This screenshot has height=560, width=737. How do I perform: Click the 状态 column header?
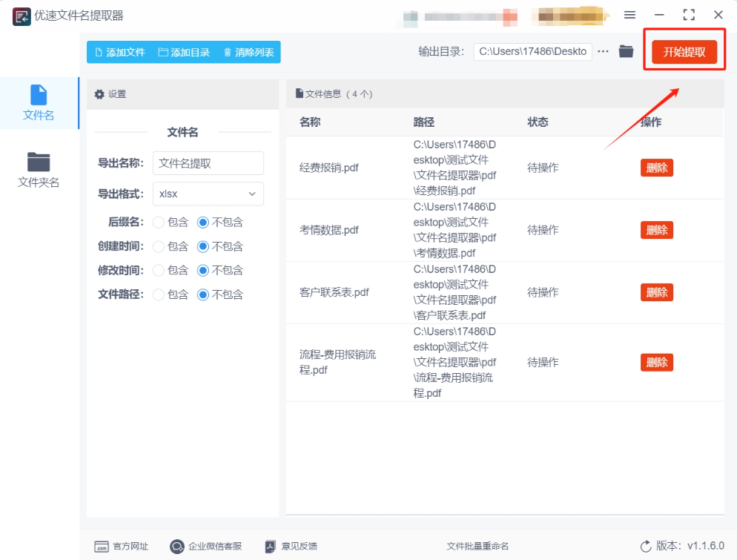538,122
